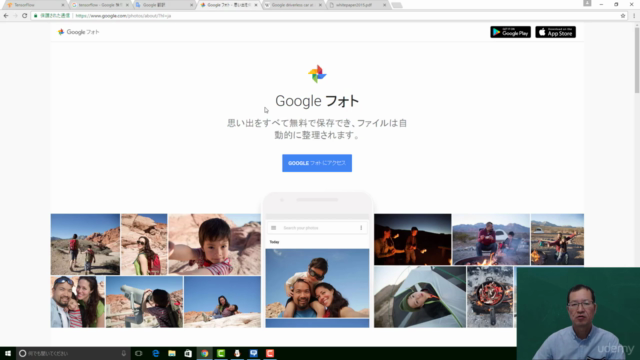Open the Google Play download badge
This screenshot has height=360, width=640.
pos(510,32)
